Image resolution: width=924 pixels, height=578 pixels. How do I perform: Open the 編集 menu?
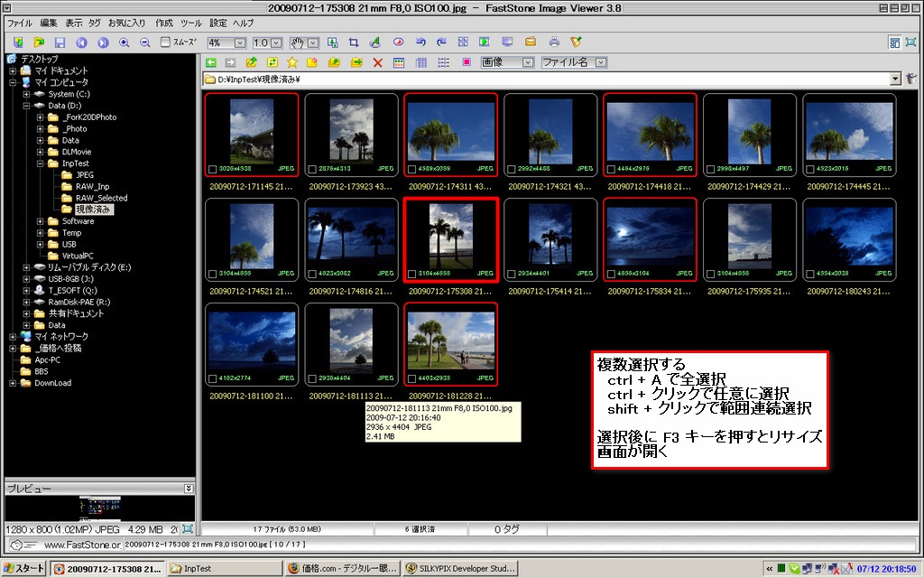[x=48, y=22]
